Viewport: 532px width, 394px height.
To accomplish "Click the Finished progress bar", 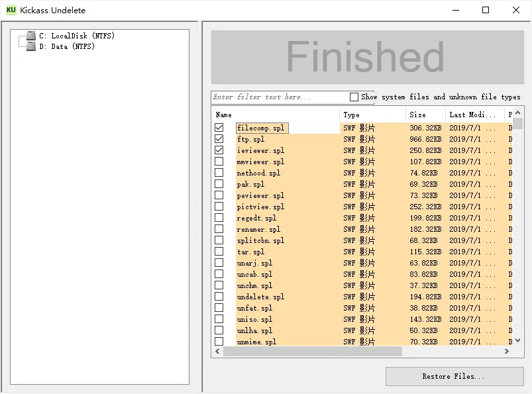I will click(368, 57).
